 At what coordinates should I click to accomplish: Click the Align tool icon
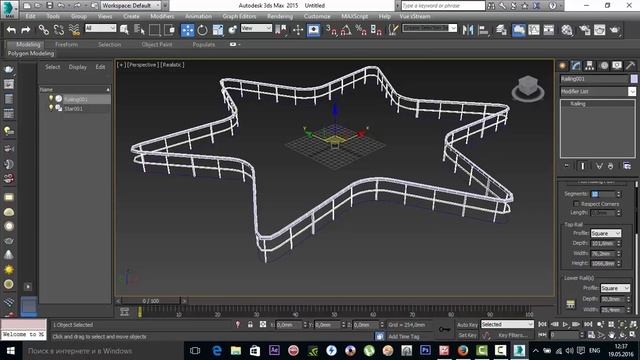point(484,30)
